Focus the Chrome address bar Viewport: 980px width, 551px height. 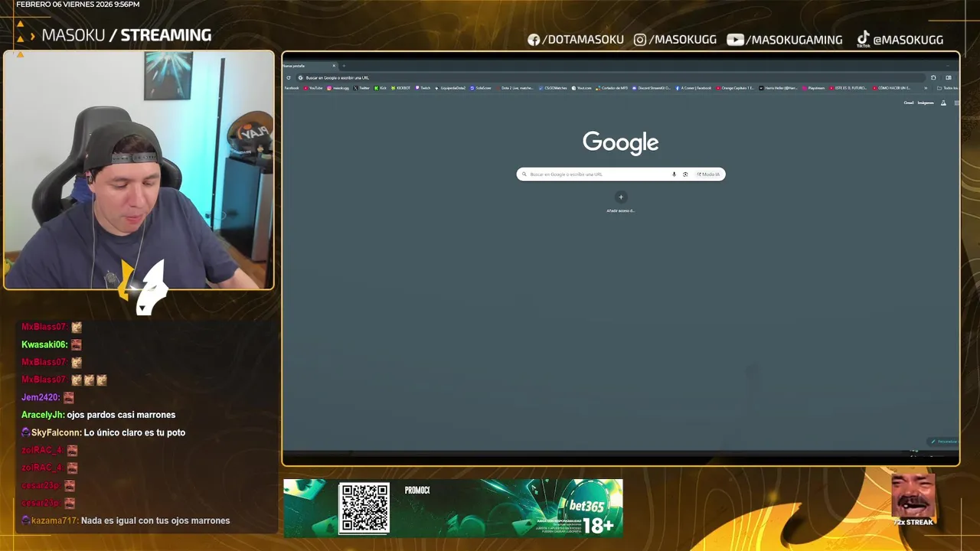coord(612,77)
